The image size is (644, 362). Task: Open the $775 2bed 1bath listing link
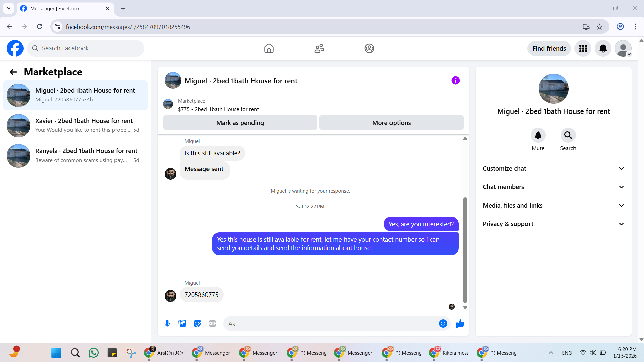coord(218,109)
